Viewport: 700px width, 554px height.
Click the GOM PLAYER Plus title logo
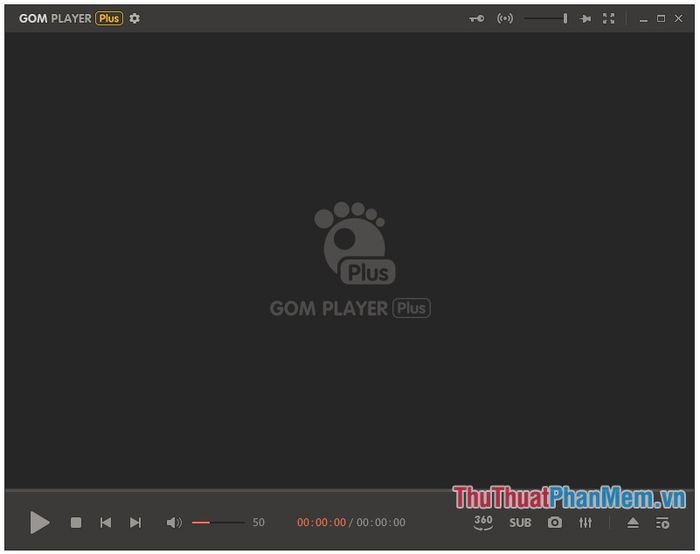click(x=71, y=18)
